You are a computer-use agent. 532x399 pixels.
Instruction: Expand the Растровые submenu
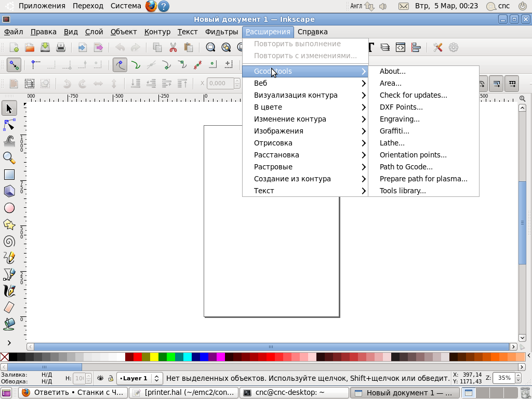coord(305,167)
